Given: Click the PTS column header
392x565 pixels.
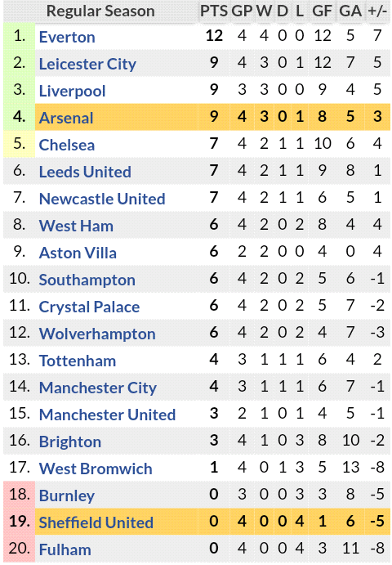Looking at the screenshot, I should (214, 11).
